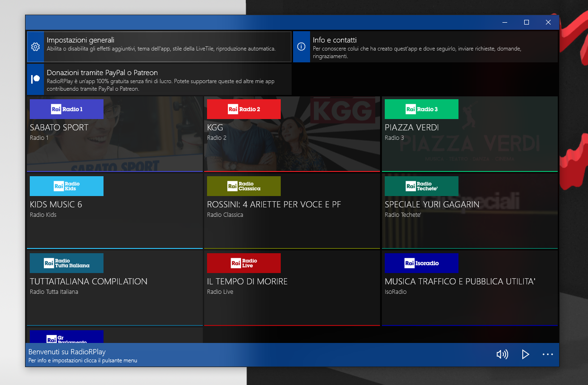The image size is (588, 385).
Task: Click the IsoRadio station label
Action: (396, 292)
